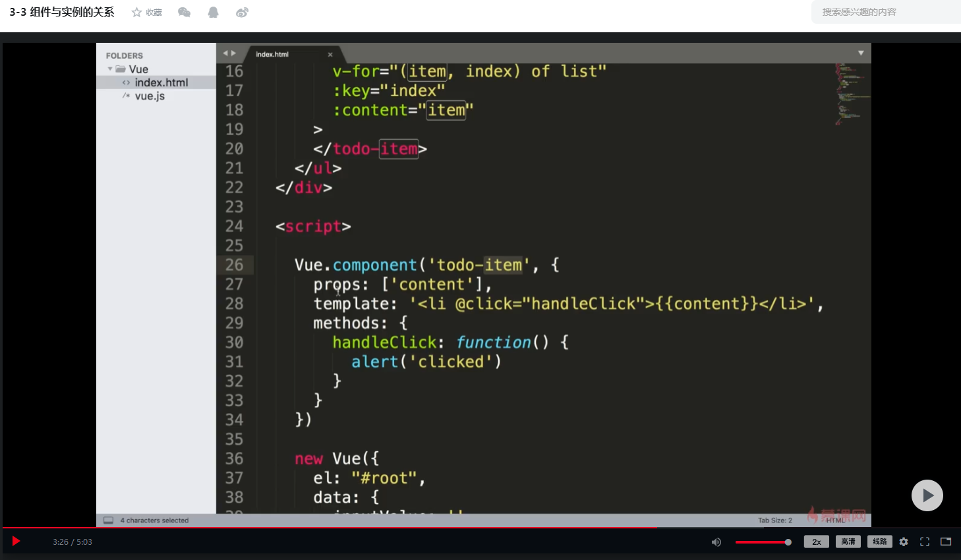This screenshot has width=961, height=560.
Task: Click the title 3-3 组件与实例的关系
Action: coord(62,13)
